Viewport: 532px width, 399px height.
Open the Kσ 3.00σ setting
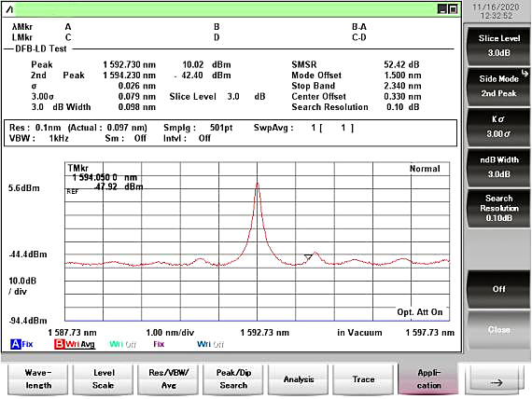tap(498, 127)
